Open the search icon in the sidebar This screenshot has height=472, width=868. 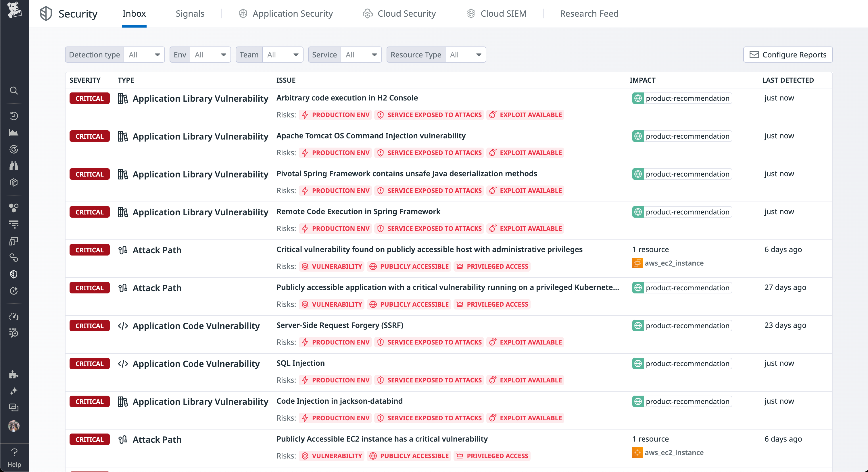coord(14,90)
